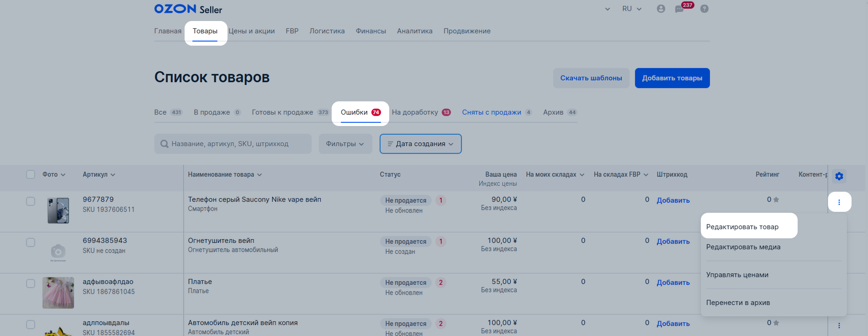Click the search magnifier icon
868x336 pixels.
pos(164,144)
